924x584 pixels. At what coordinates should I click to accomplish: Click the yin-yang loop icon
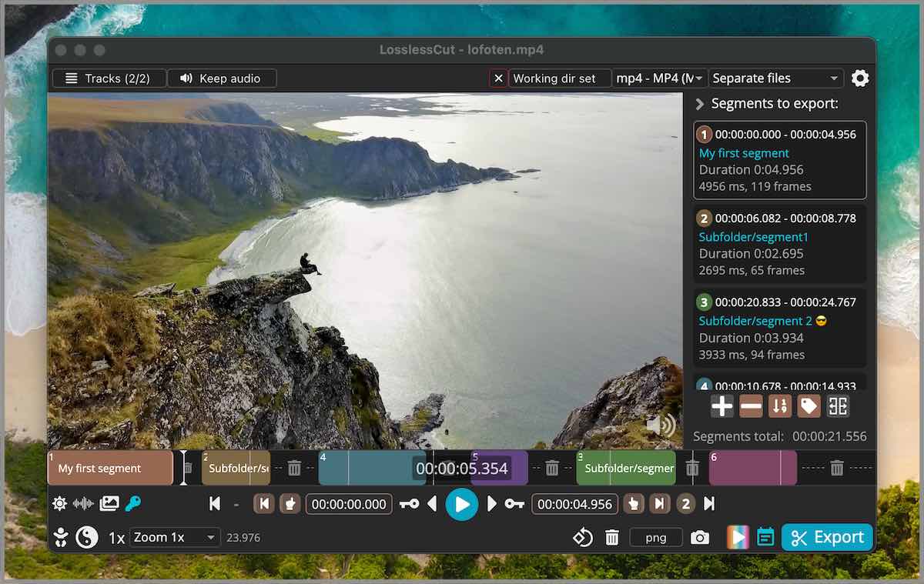[x=88, y=537]
